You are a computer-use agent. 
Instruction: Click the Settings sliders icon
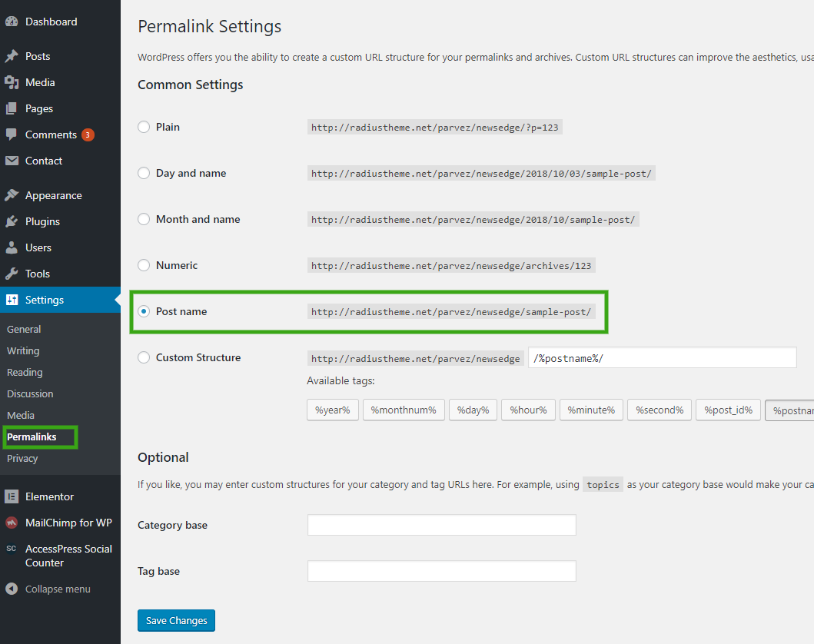pyautogui.click(x=12, y=300)
